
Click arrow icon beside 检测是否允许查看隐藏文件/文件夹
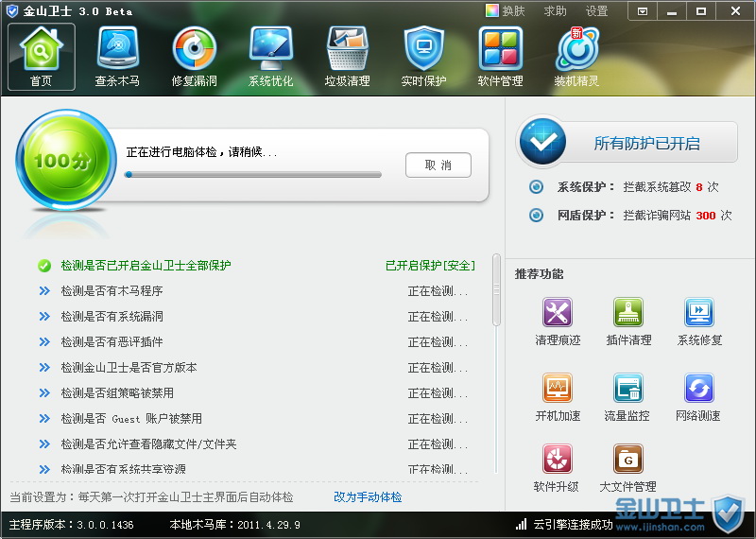(44, 444)
